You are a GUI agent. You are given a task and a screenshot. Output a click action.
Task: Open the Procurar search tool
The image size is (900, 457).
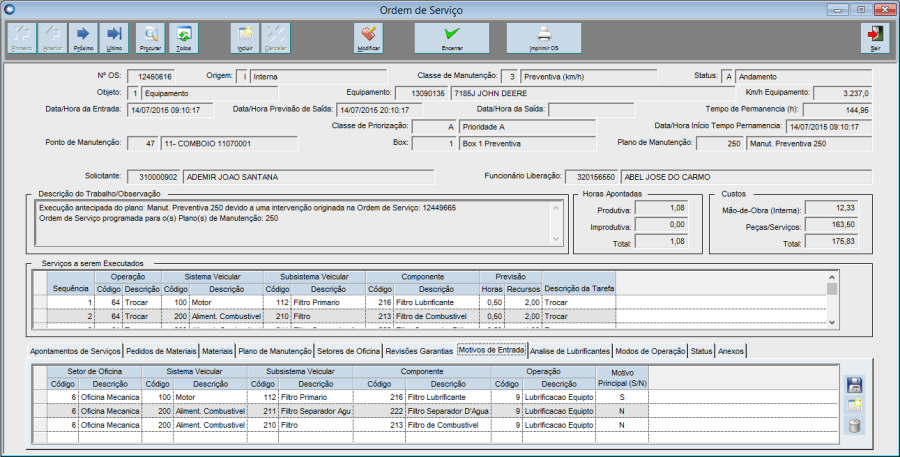tap(151, 38)
